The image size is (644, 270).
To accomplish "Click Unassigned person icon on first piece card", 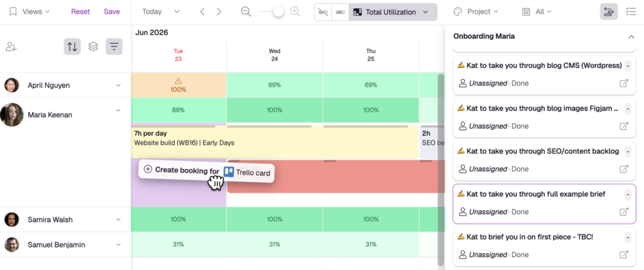I will click(462, 255).
